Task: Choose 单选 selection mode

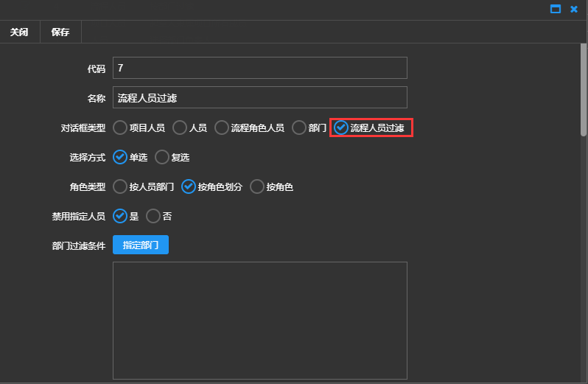Action: 120,157
